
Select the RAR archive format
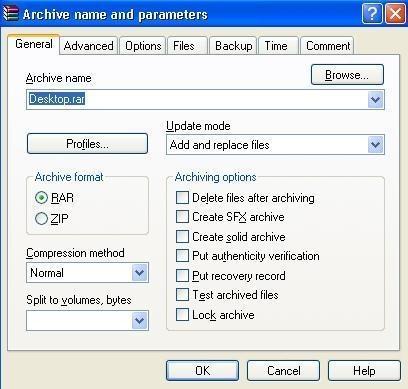pyautogui.click(x=41, y=198)
